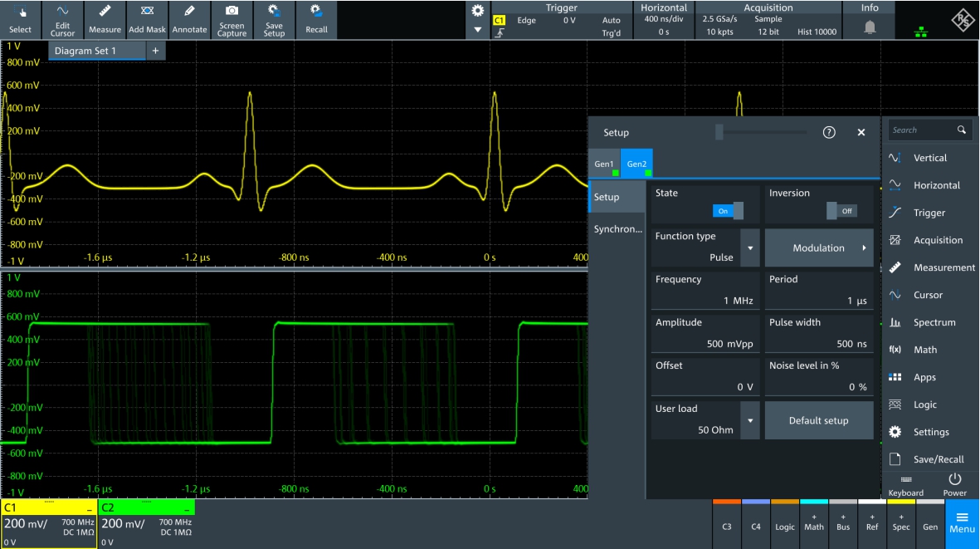Edit the Noise level in % field

pos(819,377)
